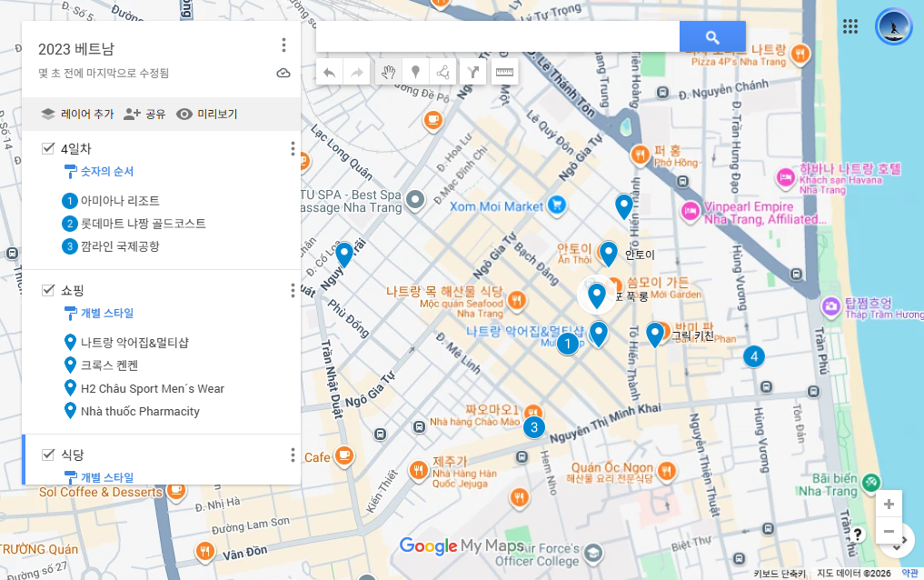Toggle the 식당 layer checkbox
Viewport: 924px width, 580px height.
(48, 455)
